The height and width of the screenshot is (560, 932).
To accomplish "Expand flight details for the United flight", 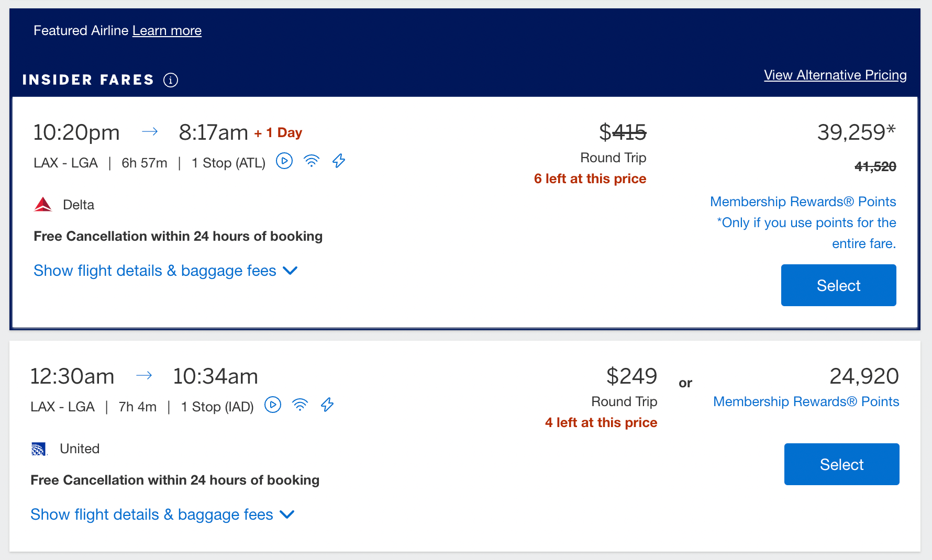I will click(x=151, y=514).
